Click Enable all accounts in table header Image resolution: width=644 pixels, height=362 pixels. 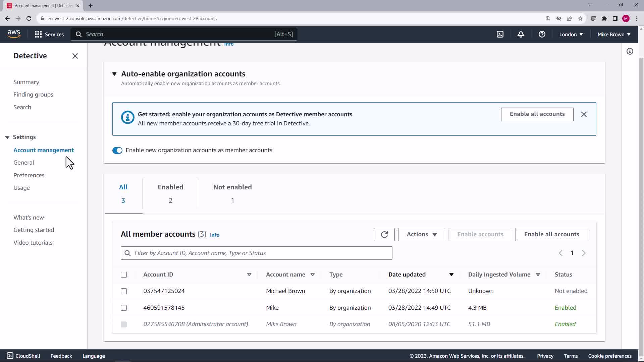click(x=551, y=235)
